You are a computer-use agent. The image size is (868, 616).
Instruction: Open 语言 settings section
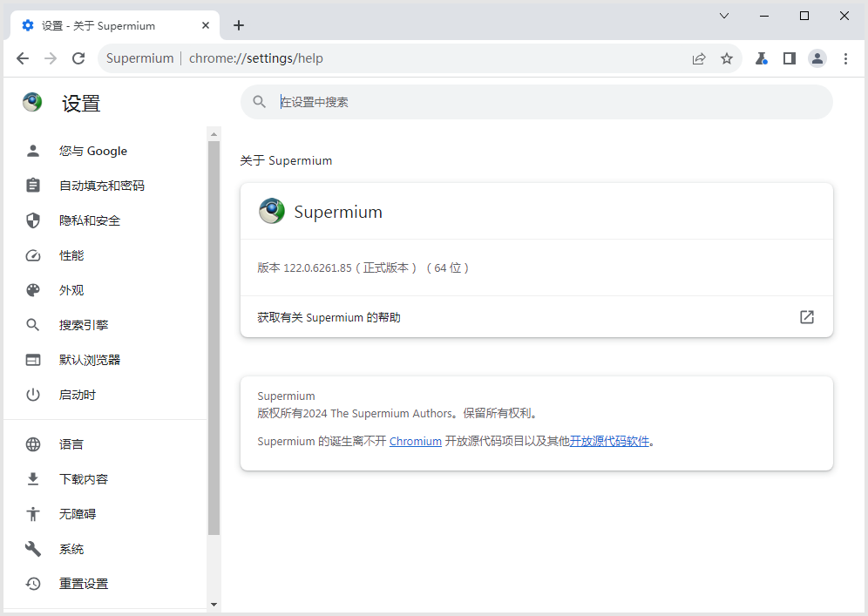point(105,444)
